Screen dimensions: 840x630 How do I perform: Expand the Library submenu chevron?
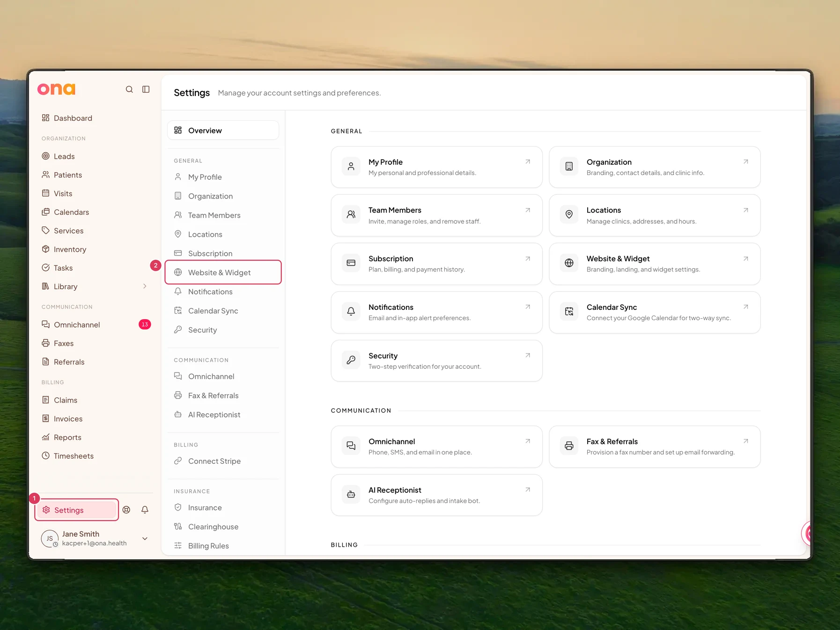(145, 286)
